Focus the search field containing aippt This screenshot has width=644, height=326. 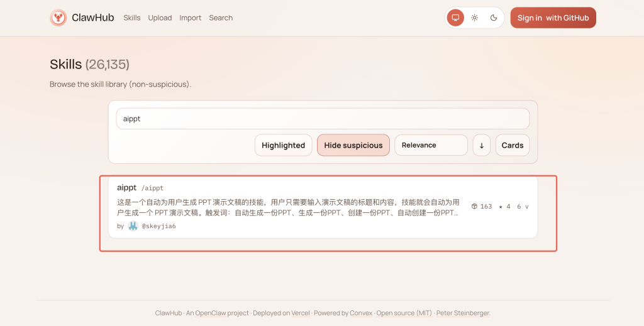[322, 119]
